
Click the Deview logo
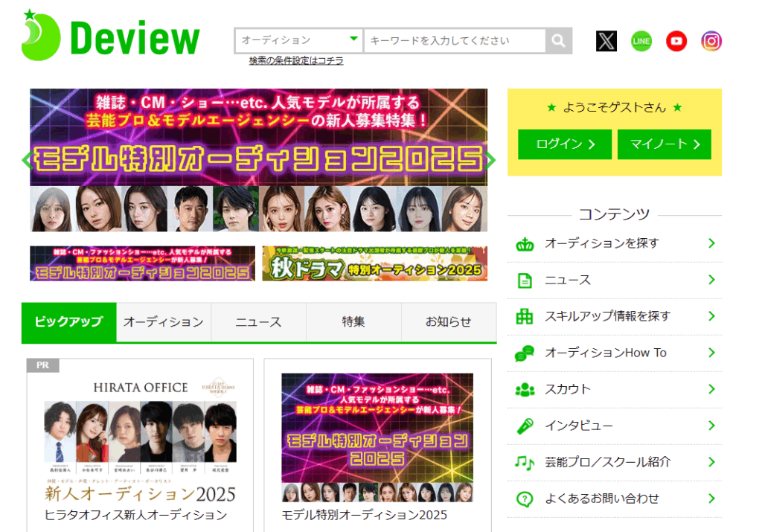111,36
